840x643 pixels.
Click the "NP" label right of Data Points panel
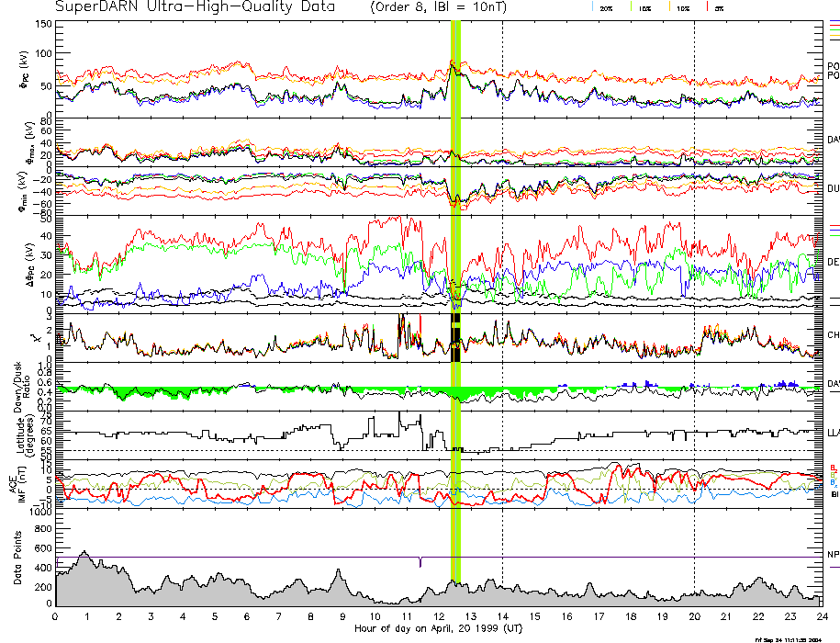point(833,555)
